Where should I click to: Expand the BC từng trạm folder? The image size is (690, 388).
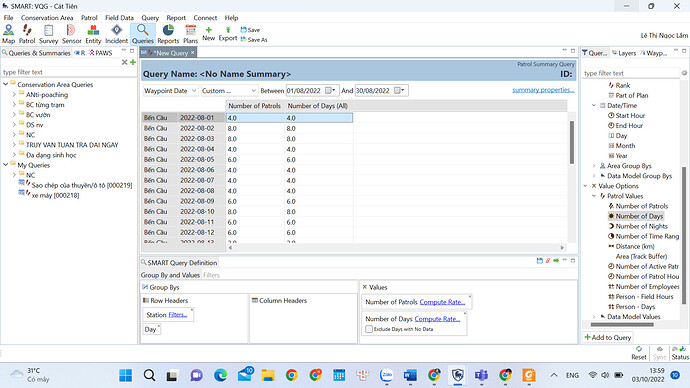(14, 104)
